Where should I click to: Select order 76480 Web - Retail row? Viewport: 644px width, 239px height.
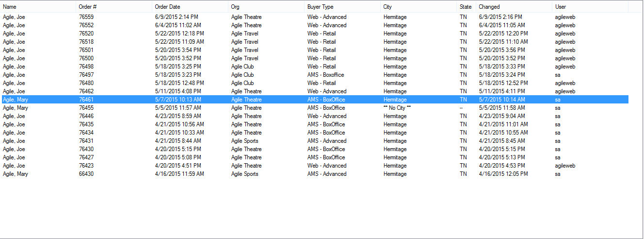pyautogui.click(x=314, y=83)
